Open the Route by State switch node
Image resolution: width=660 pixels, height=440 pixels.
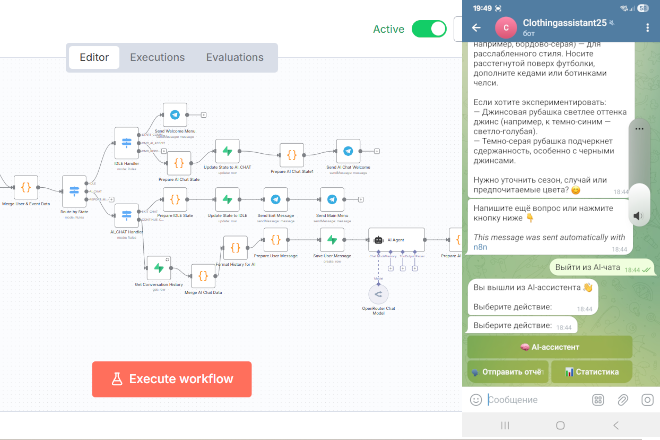pyautogui.click(x=74, y=191)
